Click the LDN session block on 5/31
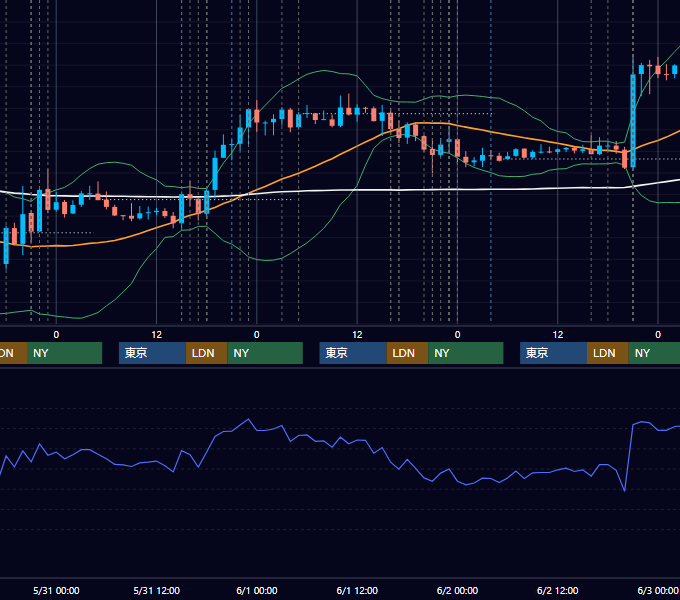The height and width of the screenshot is (600, 680). (206, 353)
